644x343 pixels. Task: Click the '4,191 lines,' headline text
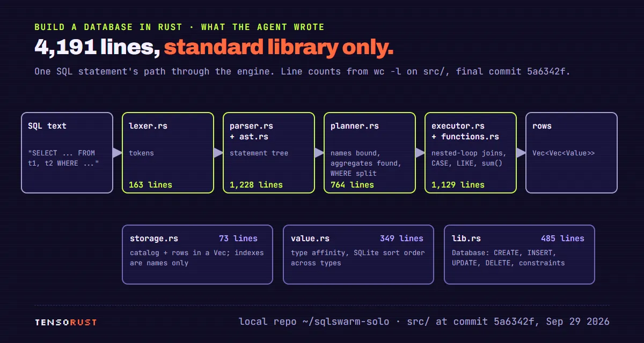pos(97,48)
